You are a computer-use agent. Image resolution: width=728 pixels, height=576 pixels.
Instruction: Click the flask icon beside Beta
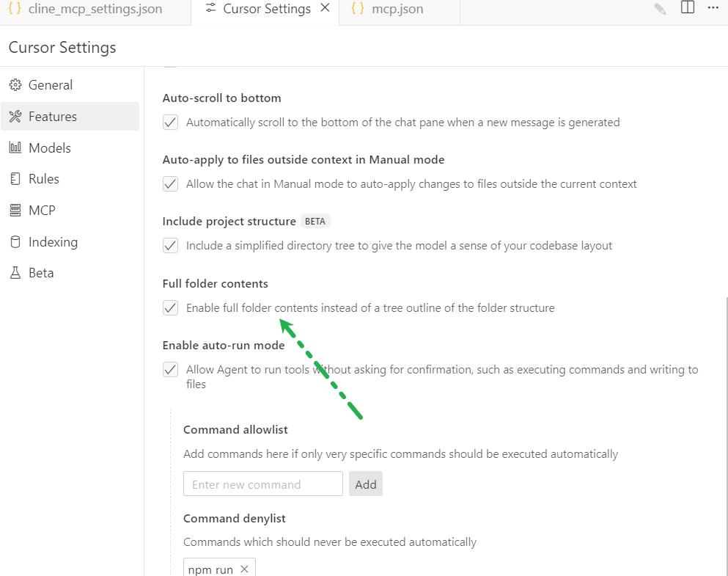tap(15, 273)
